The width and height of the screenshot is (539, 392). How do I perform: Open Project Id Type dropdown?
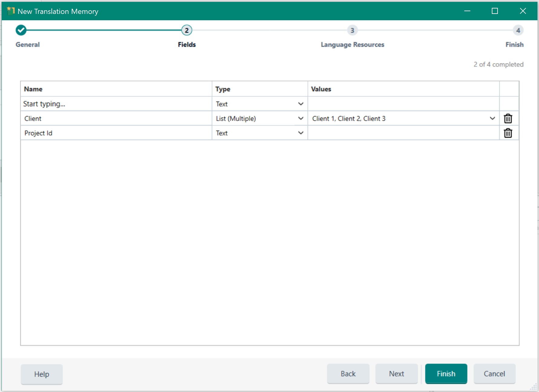point(300,133)
